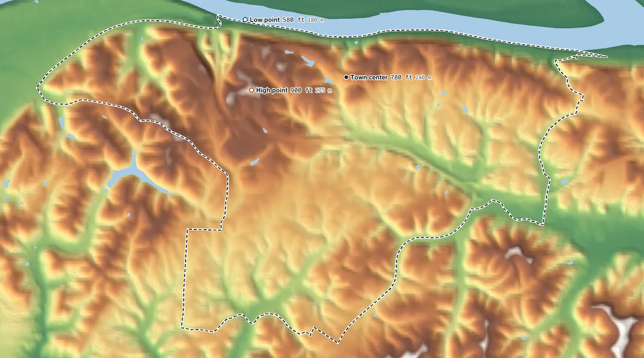Screen dimensions: 644x358
Task: Click the High point marker circle
Action: [251, 90]
